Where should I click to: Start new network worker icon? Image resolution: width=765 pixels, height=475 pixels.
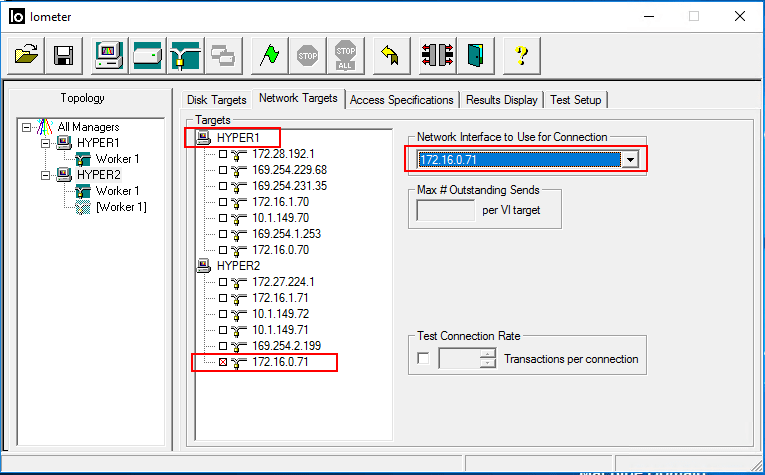tap(185, 55)
